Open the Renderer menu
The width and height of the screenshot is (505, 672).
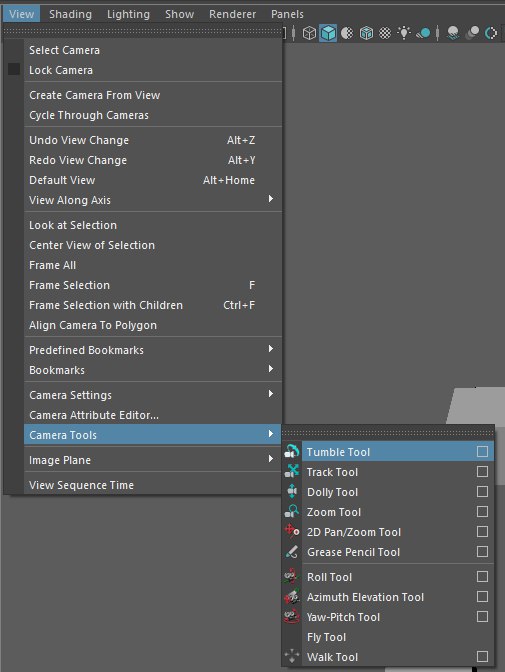[x=232, y=14]
